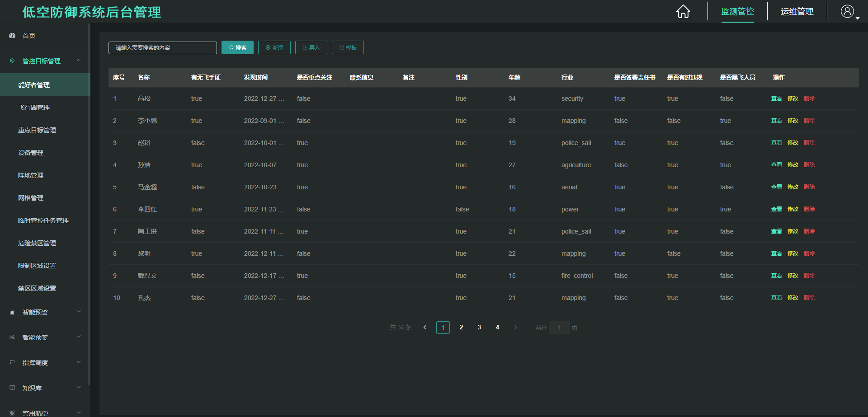The height and width of the screenshot is (417, 868).
Task: Select 爱好者管理 menu item
Action: pos(45,85)
